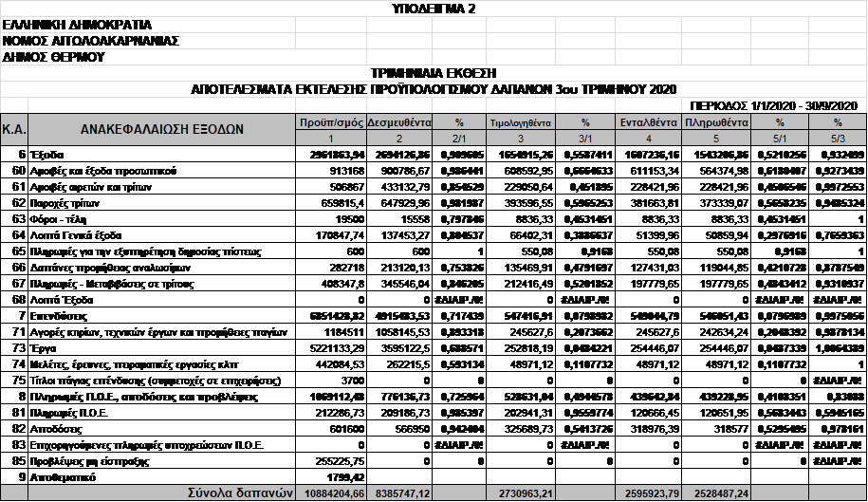Select the ΤΡΙΜΗΝΙΑΙΑ ΕΚΘΕΣΗ heading row
Image resolution: width=868 pixels, height=502 pixels.
[x=434, y=73]
